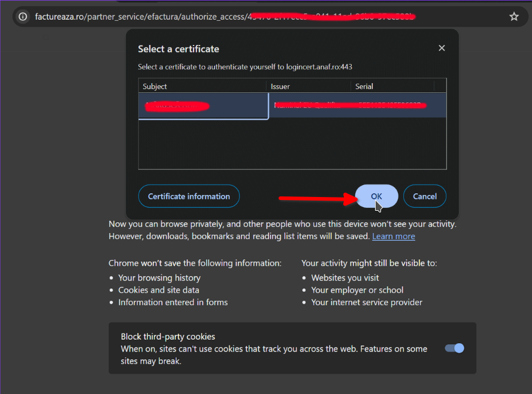Select the highlighted certificate row
The height and width of the screenshot is (394, 532).
[204, 106]
